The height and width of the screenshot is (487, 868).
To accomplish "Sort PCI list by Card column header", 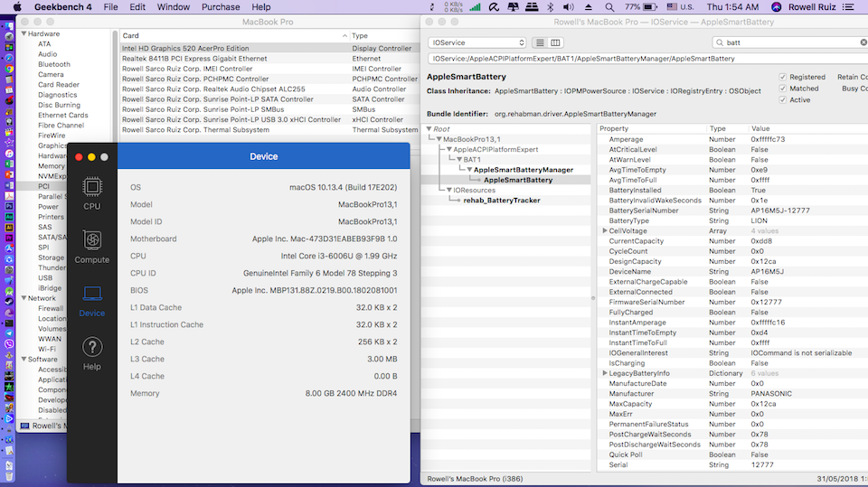I will (x=235, y=35).
